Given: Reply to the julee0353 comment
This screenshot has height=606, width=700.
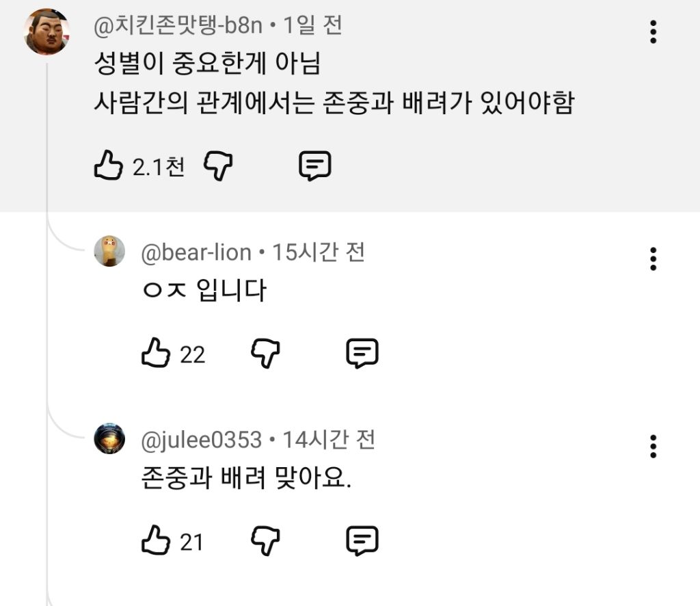Looking at the screenshot, I should tap(362, 541).
